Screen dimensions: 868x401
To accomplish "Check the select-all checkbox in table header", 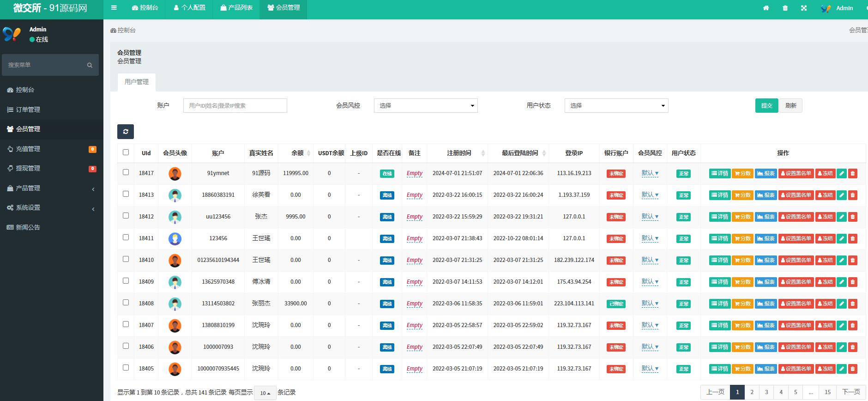I will [x=126, y=152].
